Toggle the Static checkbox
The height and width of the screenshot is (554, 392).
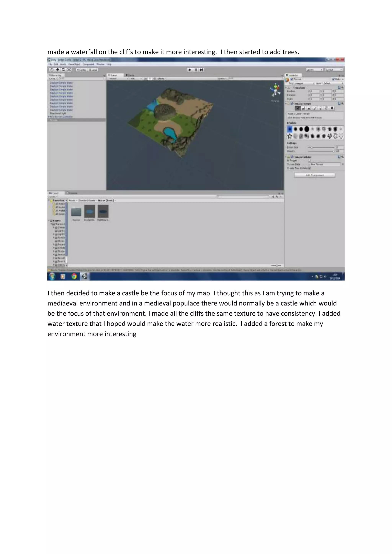[x=334, y=79]
